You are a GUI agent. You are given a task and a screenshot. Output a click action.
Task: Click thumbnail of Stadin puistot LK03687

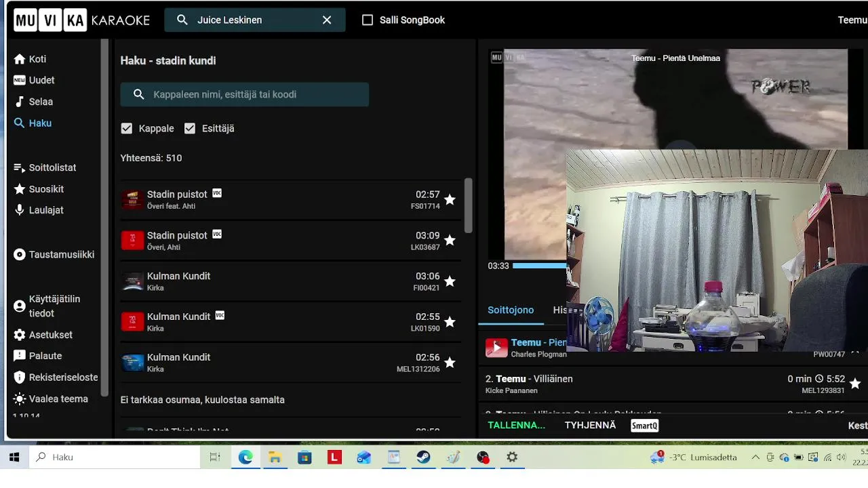pos(132,241)
